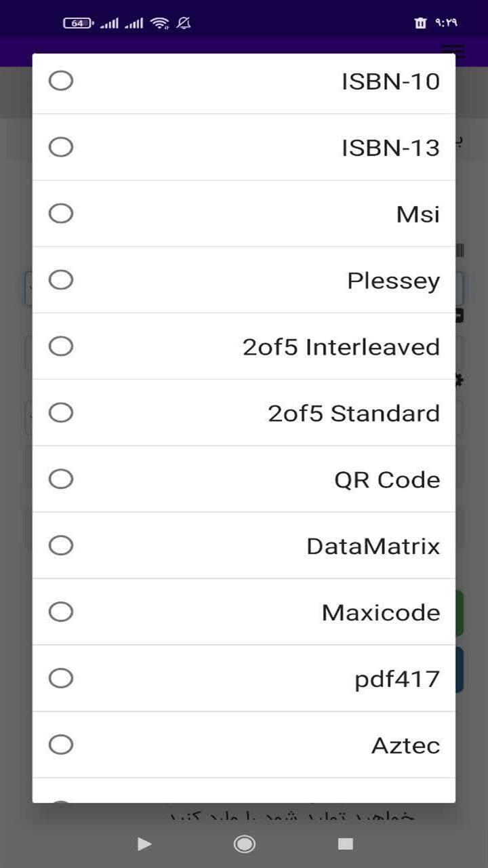488x868 pixels.
Task: Select the 2of5 Standard list entry
Action: click(x=244, y=413)
